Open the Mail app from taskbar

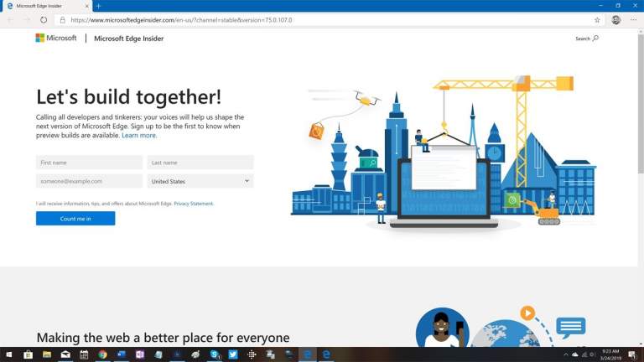[x=65, y=354]
